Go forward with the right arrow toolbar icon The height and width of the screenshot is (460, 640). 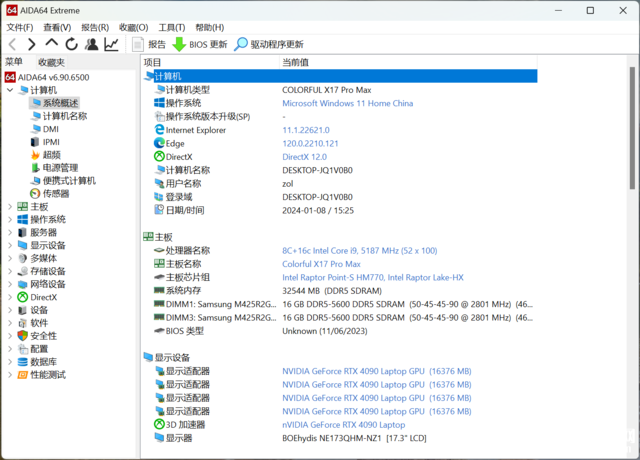tap(32, 44)
